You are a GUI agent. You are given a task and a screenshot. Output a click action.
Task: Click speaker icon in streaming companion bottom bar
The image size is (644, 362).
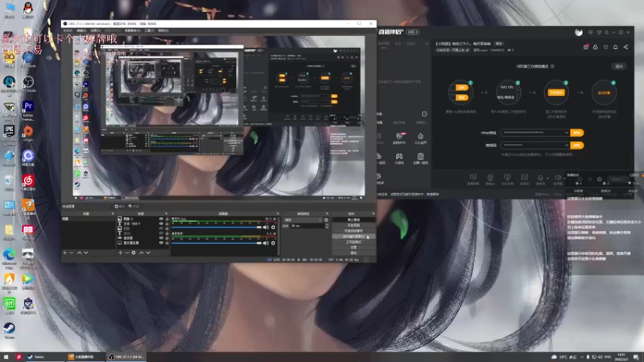(557, 178)
